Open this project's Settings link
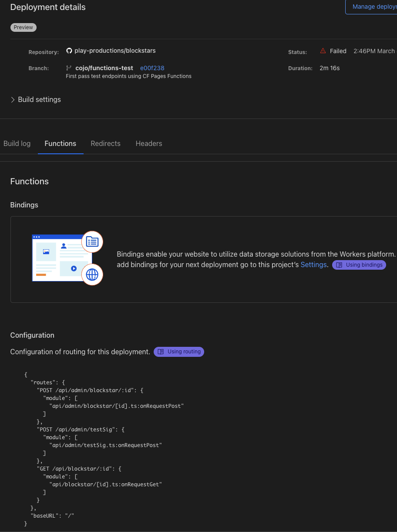The image size is (397, 532). pyautogui.click(x=313, y=265)
